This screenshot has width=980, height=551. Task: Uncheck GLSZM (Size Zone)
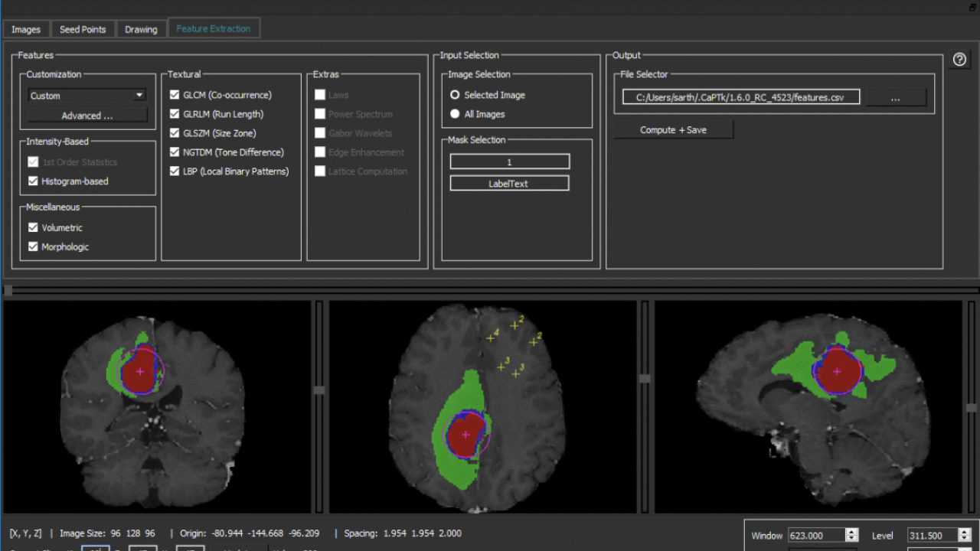(x=175, y=132)
